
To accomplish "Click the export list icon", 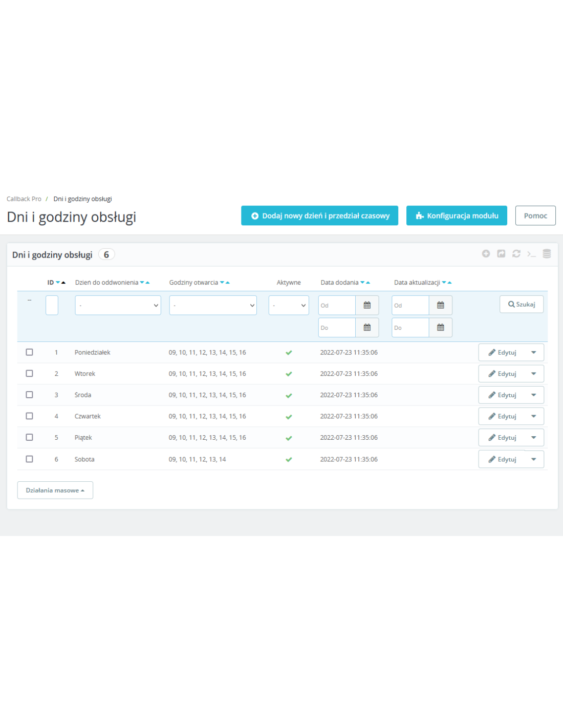I will coord(501,254).
